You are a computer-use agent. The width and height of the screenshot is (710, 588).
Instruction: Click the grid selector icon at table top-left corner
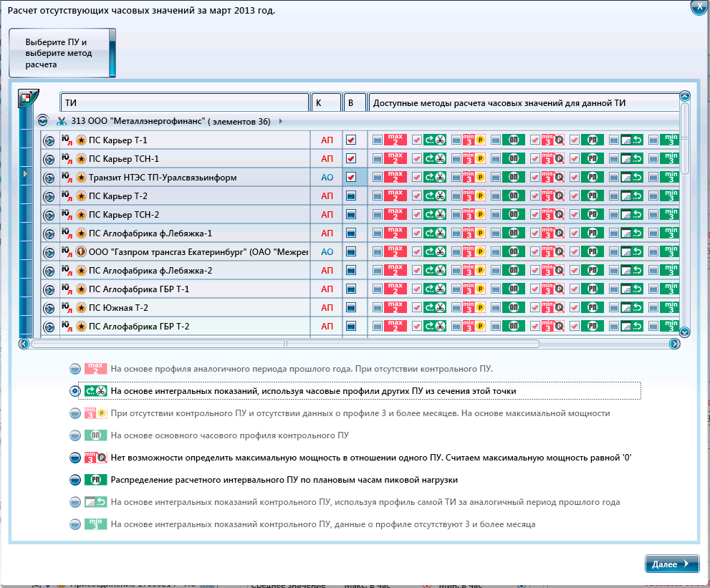27,98
